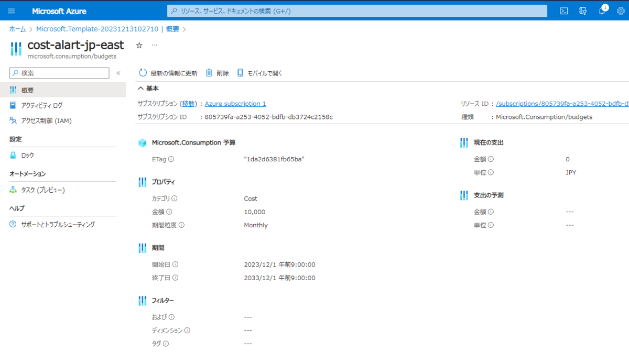Select the ETag value "1da2d6381fb65ba"
The image size is (629, 364).
(x=274, y=159)
